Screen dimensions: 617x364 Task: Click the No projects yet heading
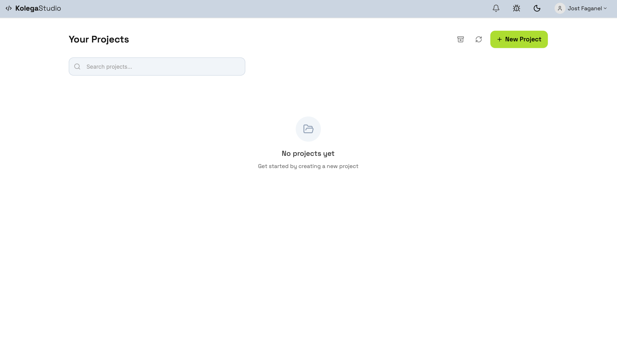(x=308, y=153)
